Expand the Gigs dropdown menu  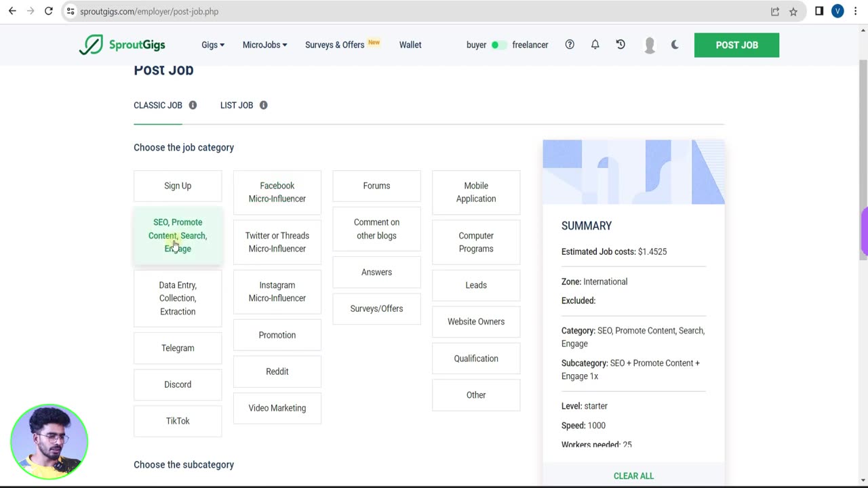213,45
